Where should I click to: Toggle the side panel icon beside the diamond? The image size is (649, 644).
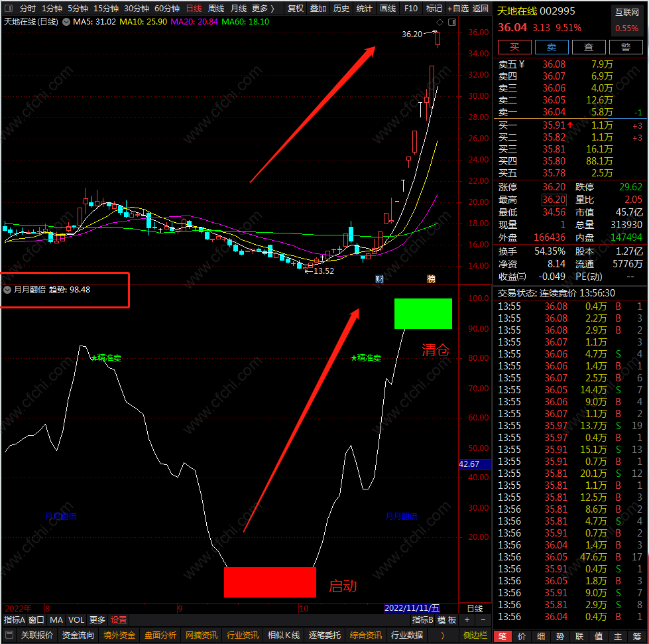(452, 22)
